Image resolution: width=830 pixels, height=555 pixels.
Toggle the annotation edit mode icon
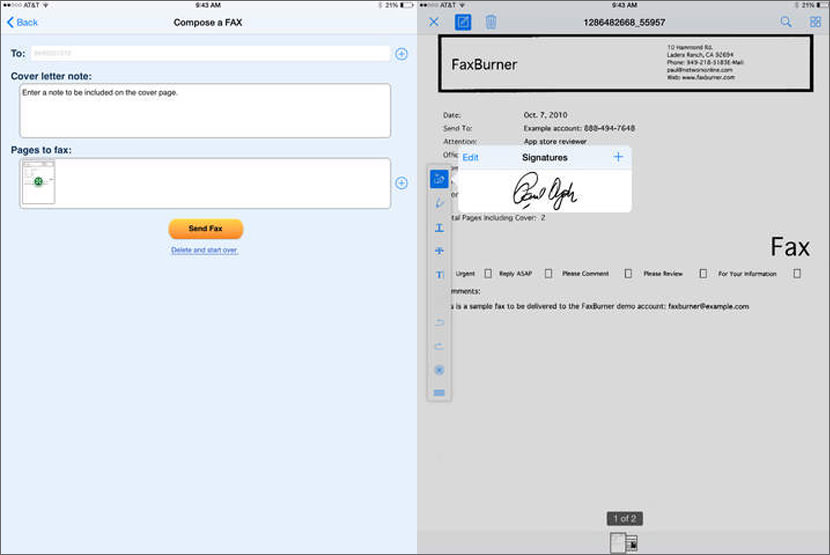click(x=463, y=22)
